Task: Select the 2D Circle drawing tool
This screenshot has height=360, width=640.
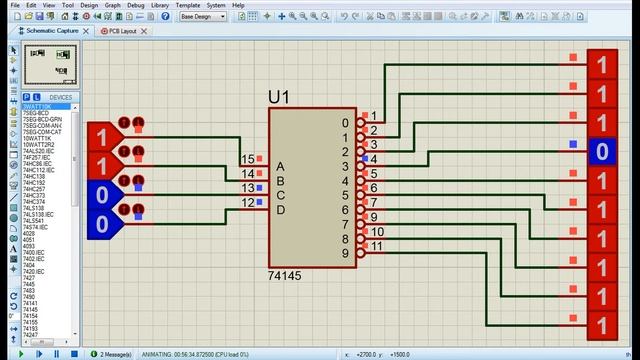Action: point(13,218)
